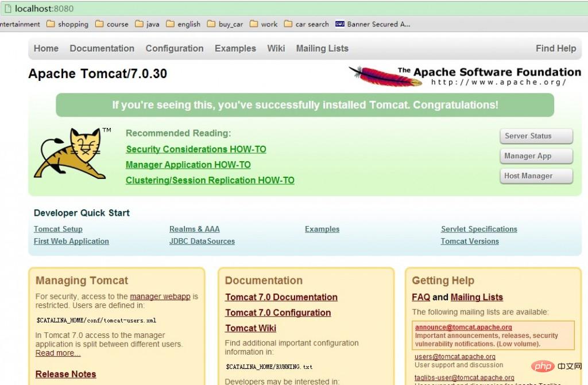588x385 pixels.
Task: Open the Mailing Lists link under Getting Help
Action: [x=477, y=297]
